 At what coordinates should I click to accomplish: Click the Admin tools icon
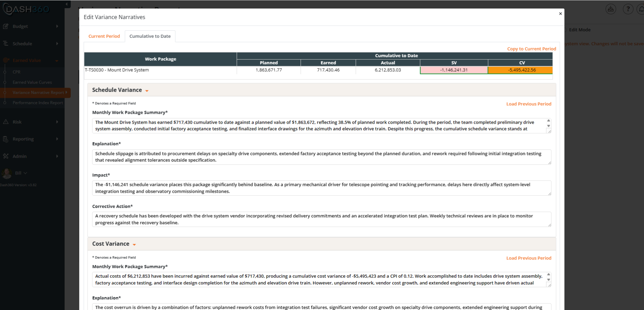pyautogui.click(x=6, y=156)
